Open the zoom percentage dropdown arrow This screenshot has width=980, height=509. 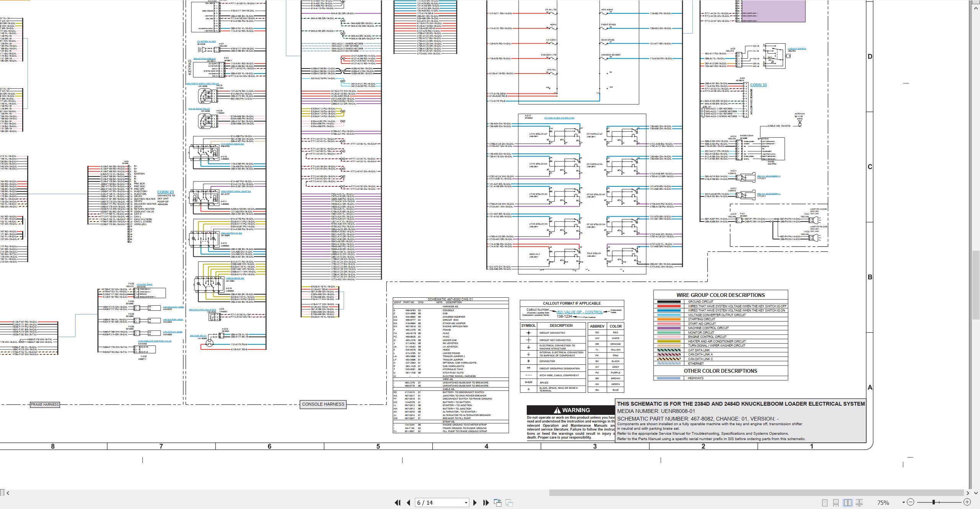[903, 502]
